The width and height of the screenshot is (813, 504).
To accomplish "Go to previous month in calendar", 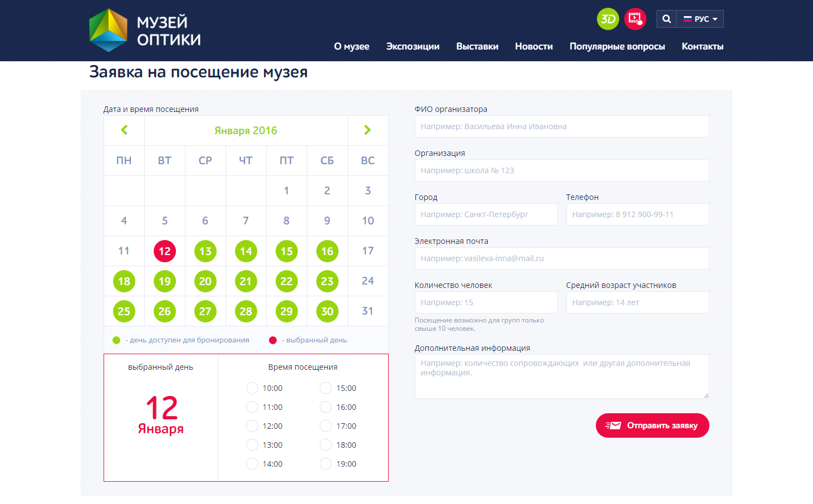I will 124,130.
